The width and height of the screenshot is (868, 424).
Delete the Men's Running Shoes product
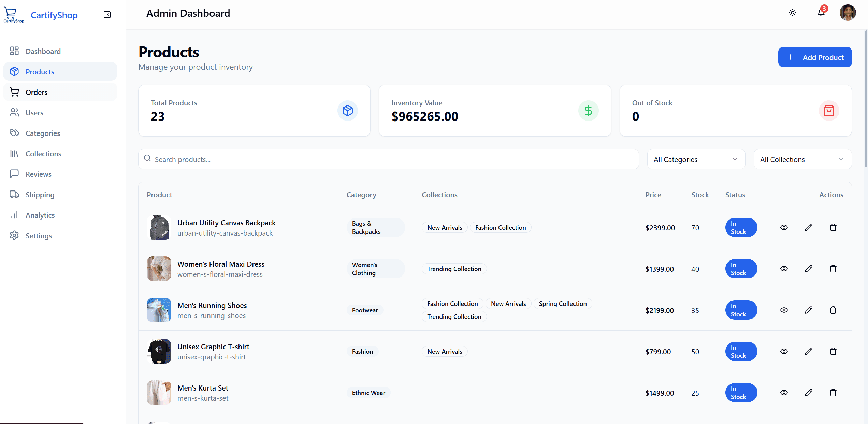[x=833, y=310]
